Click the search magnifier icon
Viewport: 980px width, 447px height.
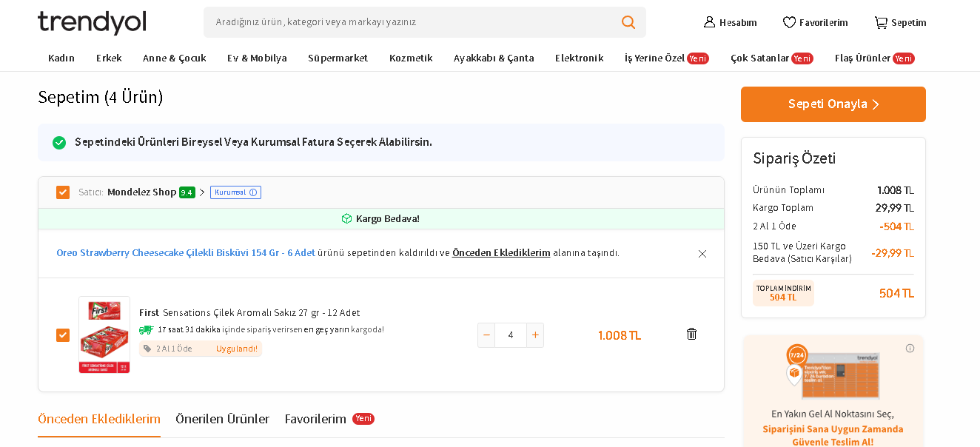(x=628, y=22)
